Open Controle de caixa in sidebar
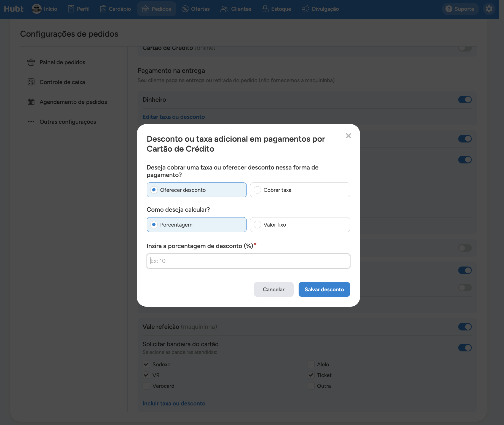The image size is (504, 425). click(x=56, y=82)
